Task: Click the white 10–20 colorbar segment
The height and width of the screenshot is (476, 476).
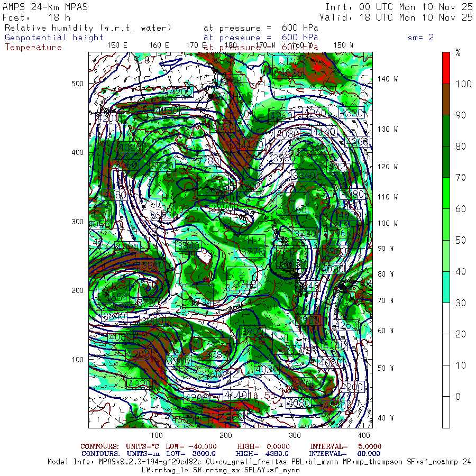Action: pyautogui.click(x=446, y=350)
